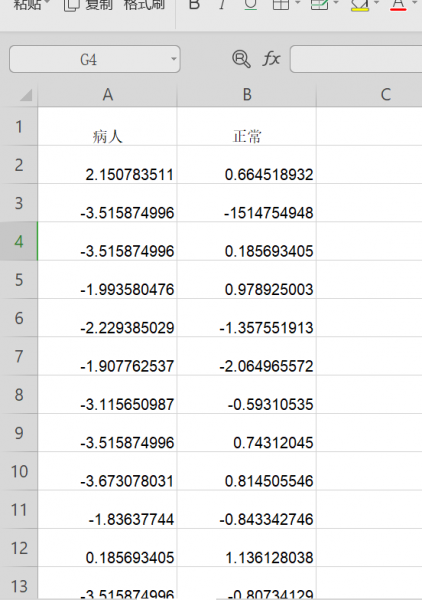Toggle bold formatting with B icon

pyautogui.click(x=194, y=5)
